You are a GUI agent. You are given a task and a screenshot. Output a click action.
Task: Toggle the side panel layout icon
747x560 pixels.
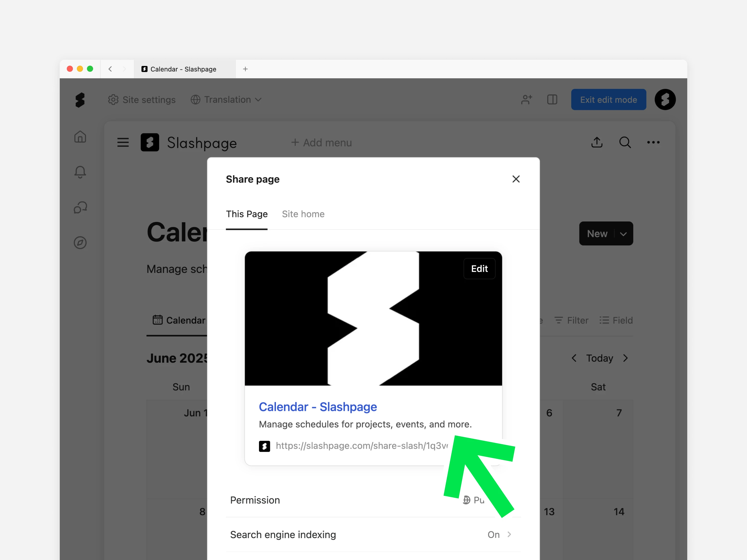tap(552, 100)
